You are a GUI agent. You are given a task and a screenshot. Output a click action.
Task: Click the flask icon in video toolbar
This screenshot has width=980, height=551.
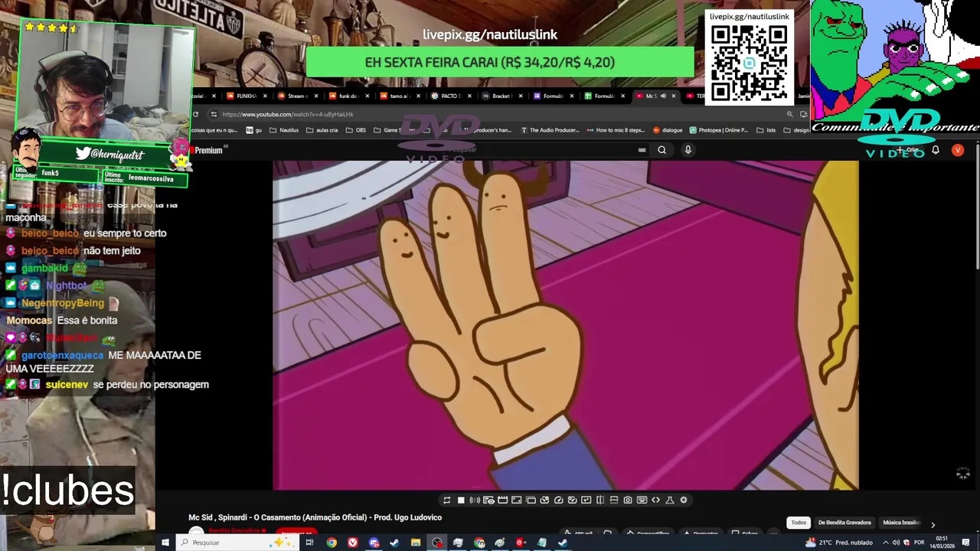[670, 500]
